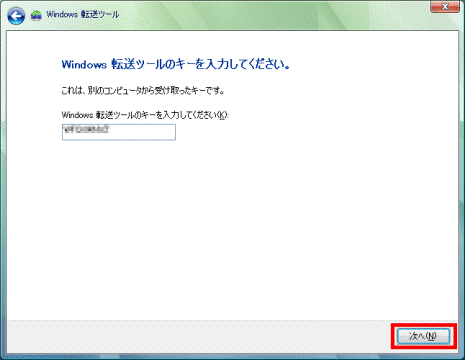Viewport: 474px width, 363px height.
Task: Click the label 'Windows 転送ツールのキーを入力してください(K):'
Action: pyautogui.click(x=145, y=115)
